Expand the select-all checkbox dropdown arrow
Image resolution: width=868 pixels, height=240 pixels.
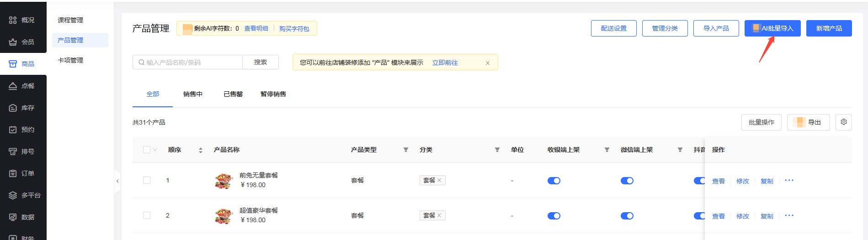coord(155,150)
